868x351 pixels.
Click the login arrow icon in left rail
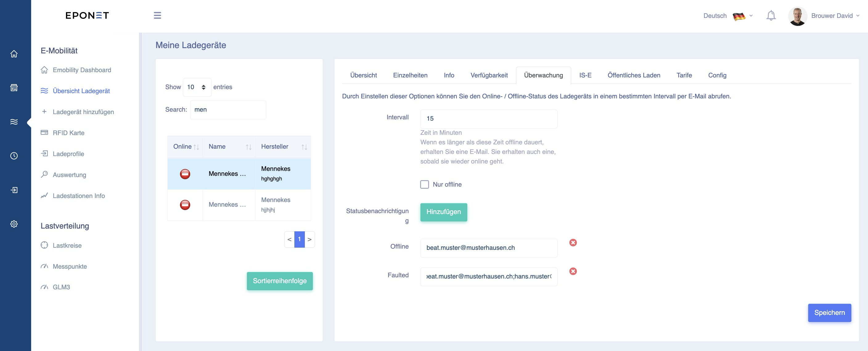(x=14, y=190)
